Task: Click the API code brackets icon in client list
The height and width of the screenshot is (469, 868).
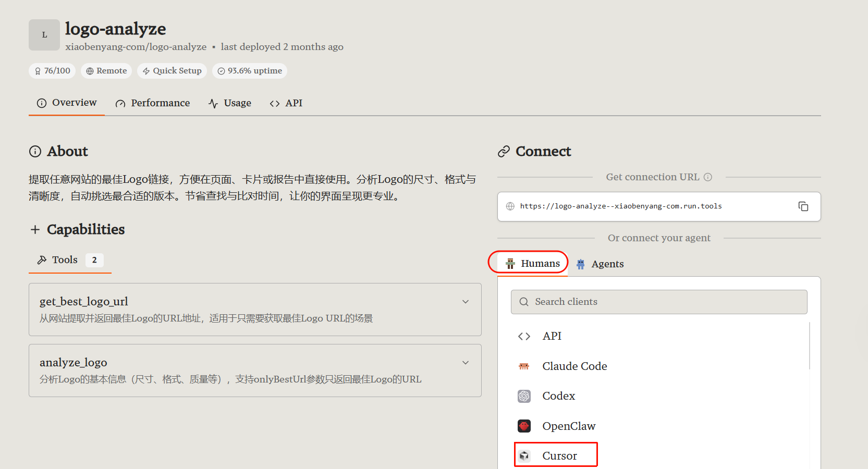Action: coord(524,337)
